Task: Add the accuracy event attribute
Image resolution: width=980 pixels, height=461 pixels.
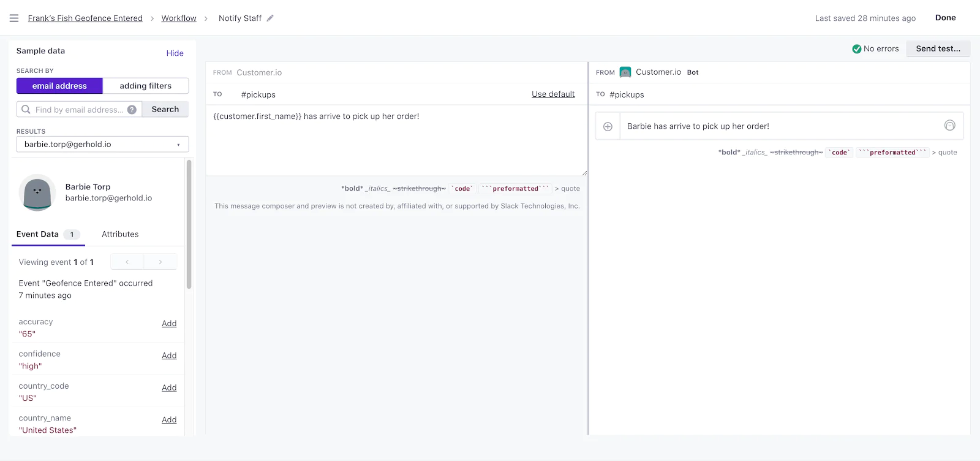Action: [169, 324]
